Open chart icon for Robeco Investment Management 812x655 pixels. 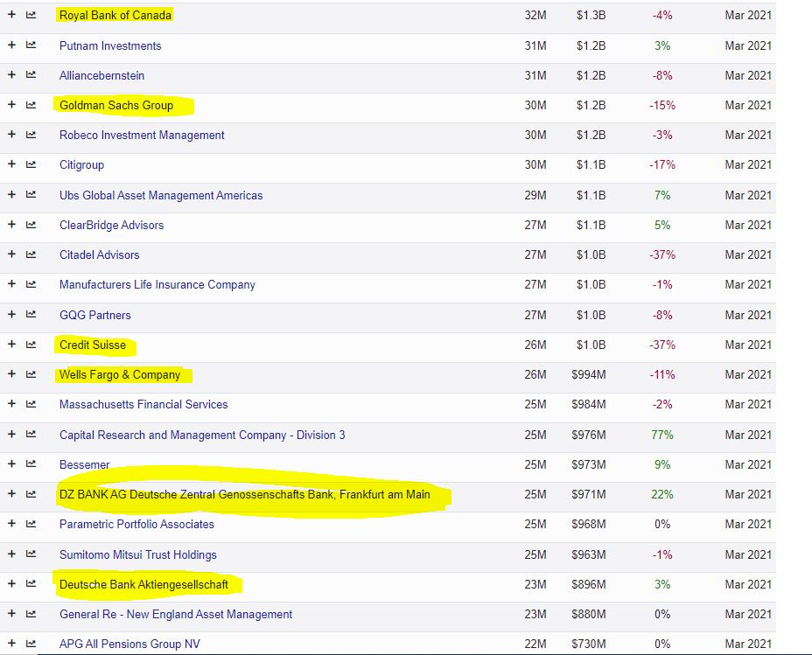31,135
